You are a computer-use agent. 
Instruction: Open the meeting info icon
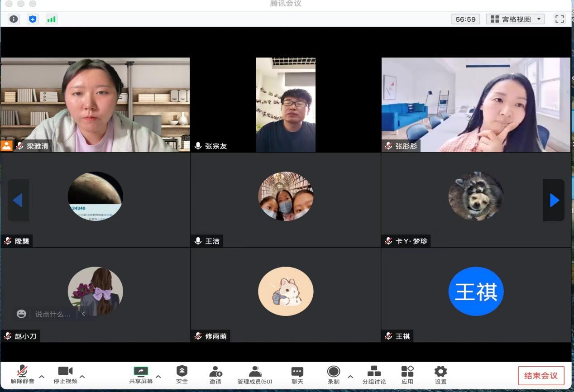(14, 19)
